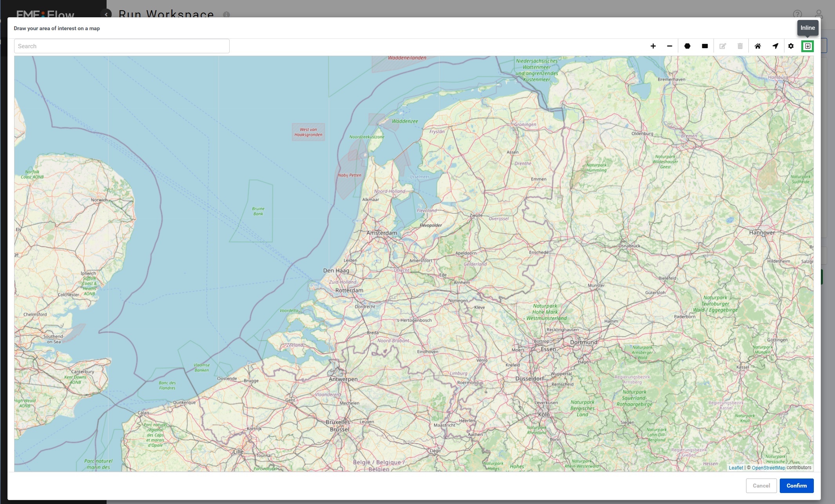Select the Run Workspace menu item
This screenshot has width=835, height=504.
pos(166,13)
